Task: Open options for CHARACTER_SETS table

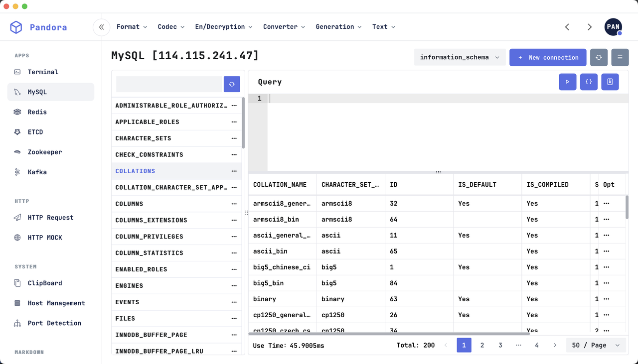Action: pyautogui.click(x=234, y=138)
